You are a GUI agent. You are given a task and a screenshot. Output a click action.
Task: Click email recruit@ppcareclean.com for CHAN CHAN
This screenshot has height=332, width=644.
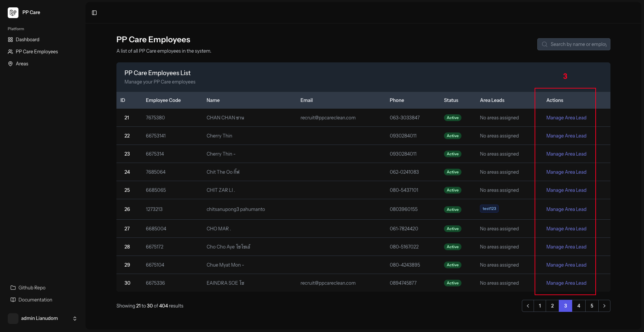pos(328,118)
